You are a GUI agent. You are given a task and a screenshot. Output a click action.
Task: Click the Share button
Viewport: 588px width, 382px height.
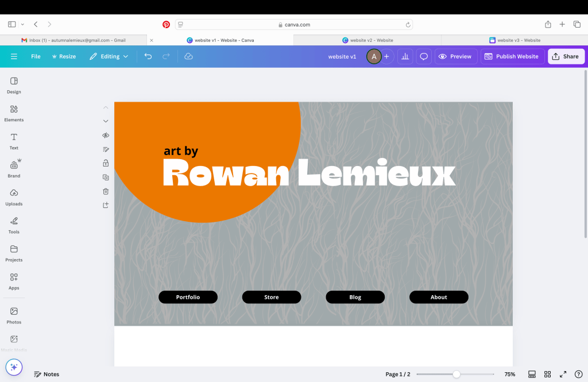566,56
